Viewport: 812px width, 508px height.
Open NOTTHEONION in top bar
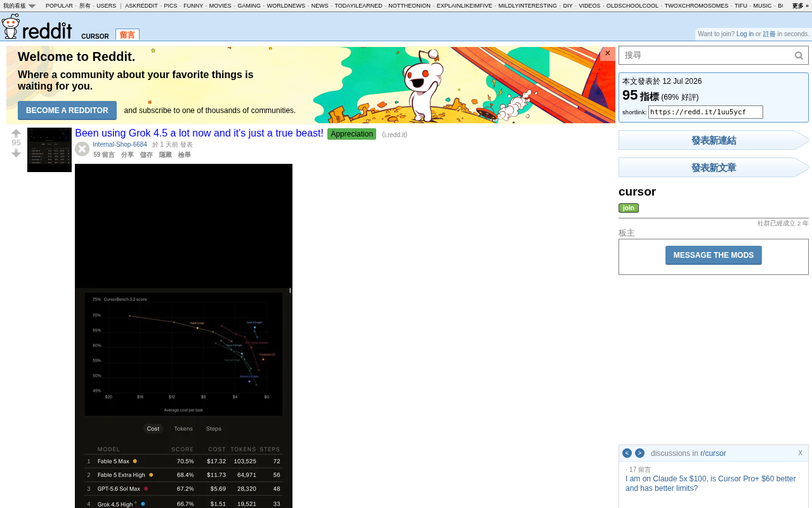click(409, 6)
